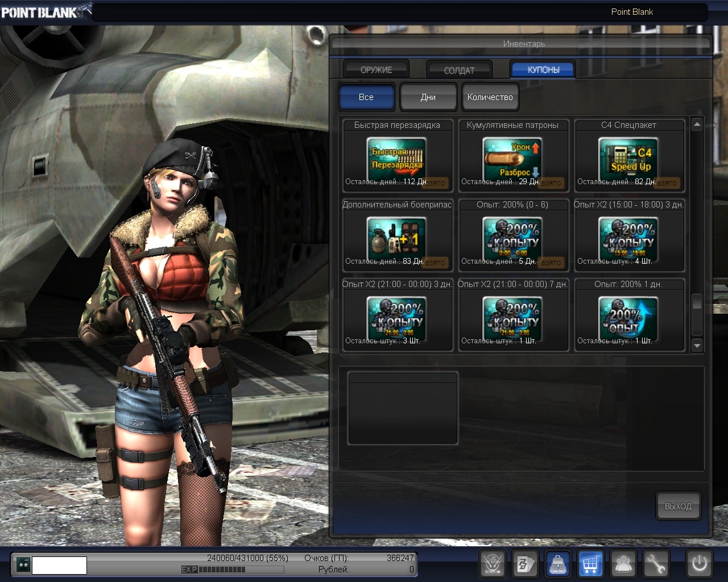Click the scroll down arrow in coupon list
The image size is (728, 582).
[x=697, y=346]
